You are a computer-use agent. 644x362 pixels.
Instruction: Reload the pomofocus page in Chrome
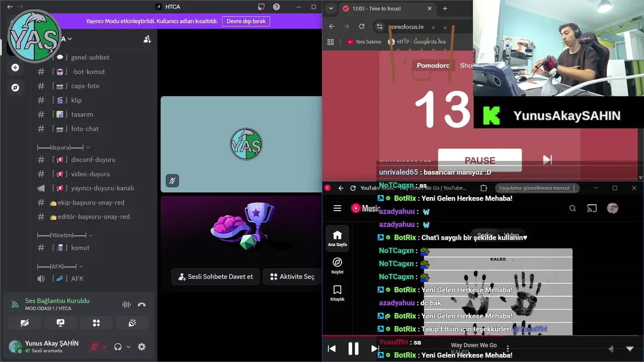pos(361,26)
